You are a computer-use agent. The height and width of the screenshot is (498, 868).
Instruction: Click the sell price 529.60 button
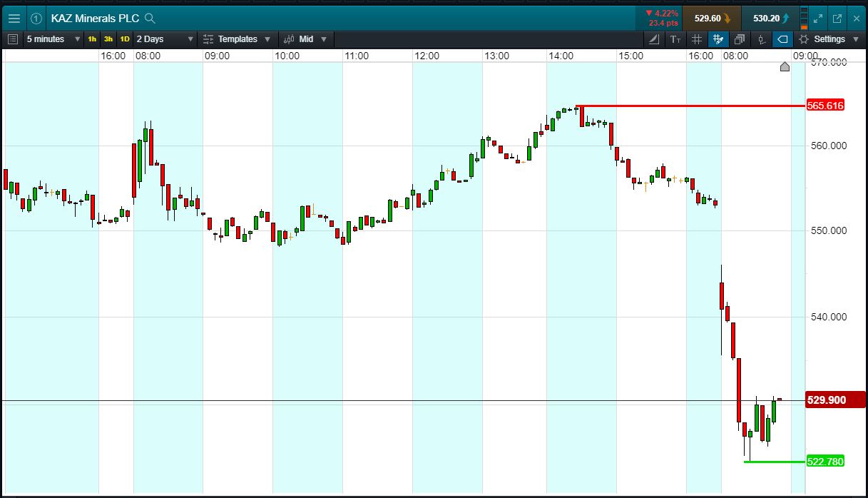[711, 19]
